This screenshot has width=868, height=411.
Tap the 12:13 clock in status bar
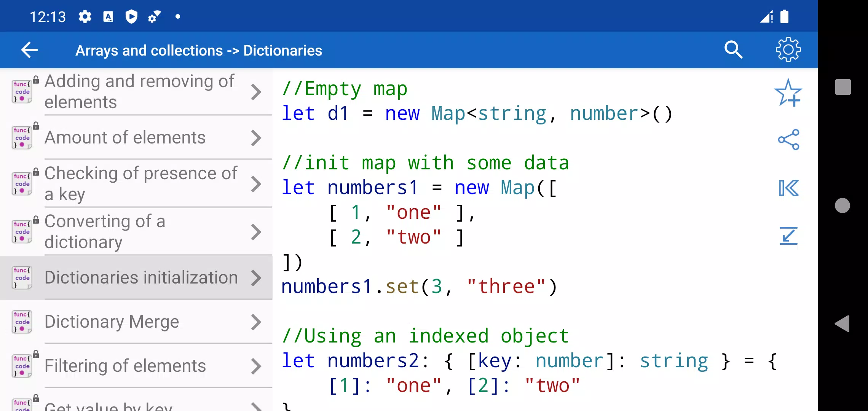tap(48, 17)
